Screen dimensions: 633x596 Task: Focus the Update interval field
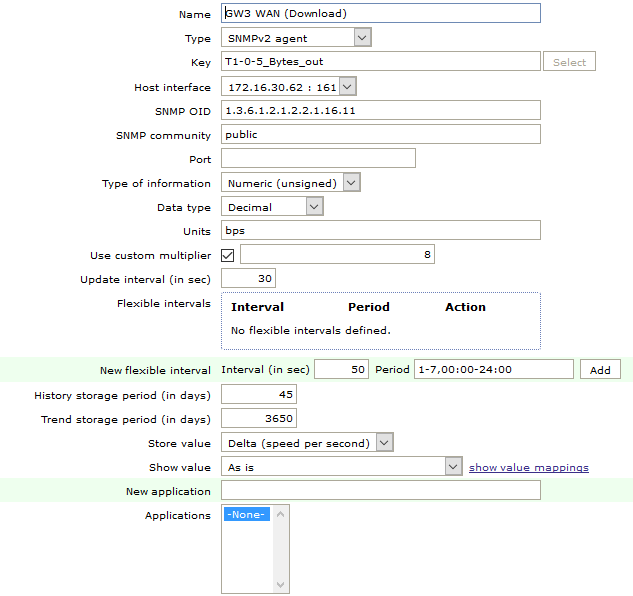pos(248,278)
